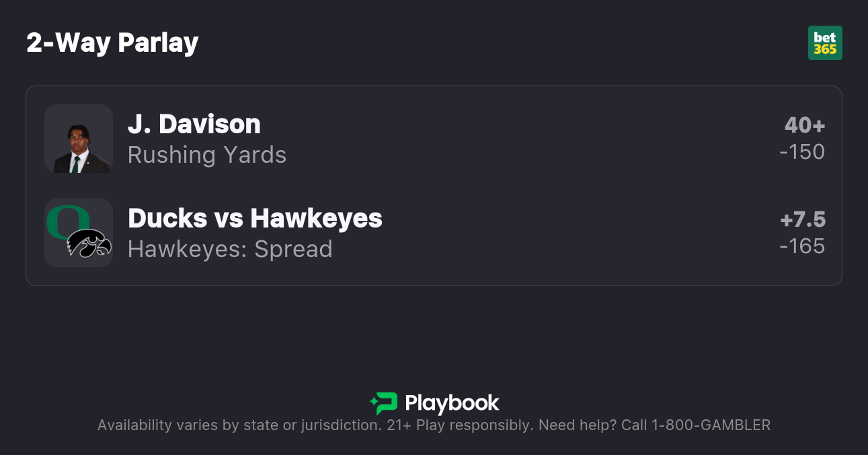
Task: Open the Ducks vs Hawkeyes matchup
Action: [x=255, y=219]
